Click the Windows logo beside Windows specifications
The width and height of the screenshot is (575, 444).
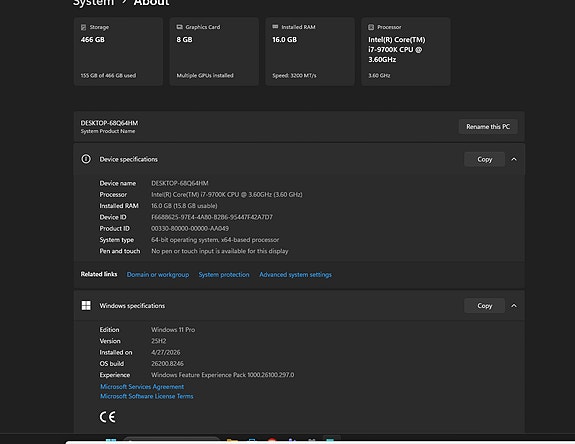pos(86,305)
